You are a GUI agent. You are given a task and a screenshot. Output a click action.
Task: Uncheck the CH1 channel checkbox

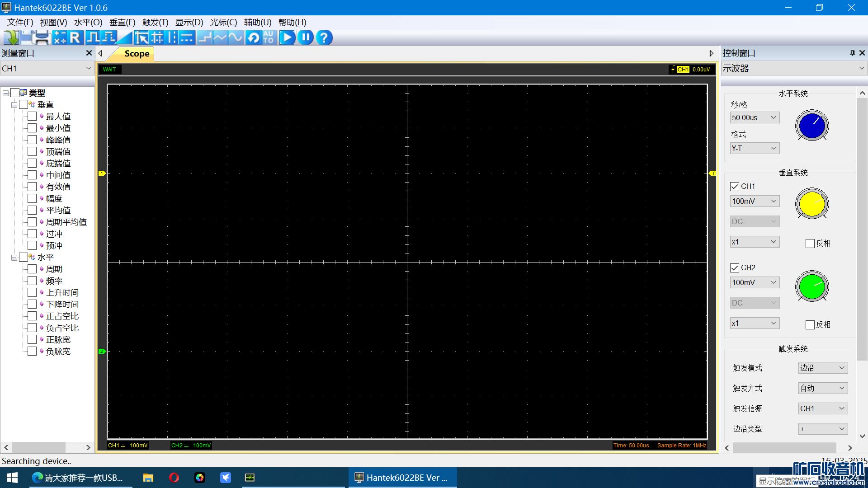pyautogui.click(x=735, y=187)
